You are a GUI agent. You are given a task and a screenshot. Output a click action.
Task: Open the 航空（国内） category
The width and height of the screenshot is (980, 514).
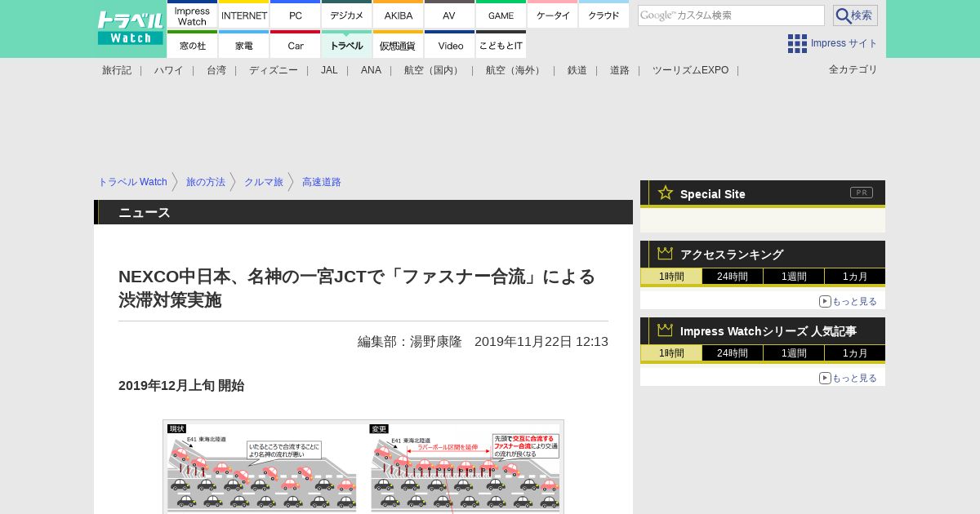[x=434, y=70]
